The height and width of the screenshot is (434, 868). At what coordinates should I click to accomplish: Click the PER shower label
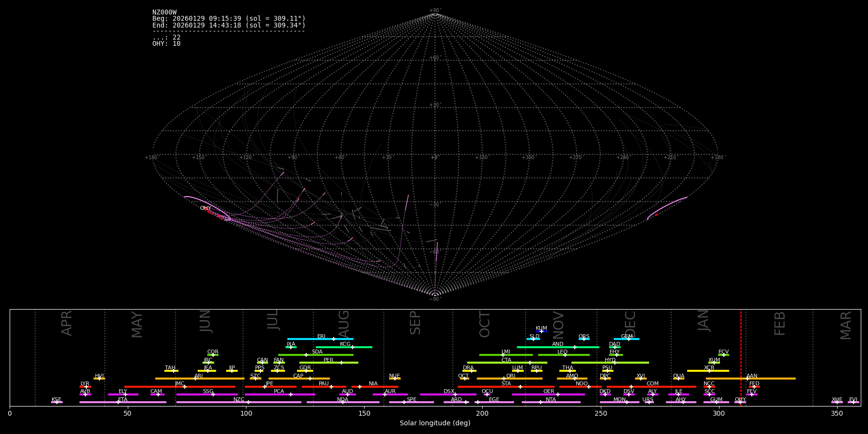[x=328, y=360]
